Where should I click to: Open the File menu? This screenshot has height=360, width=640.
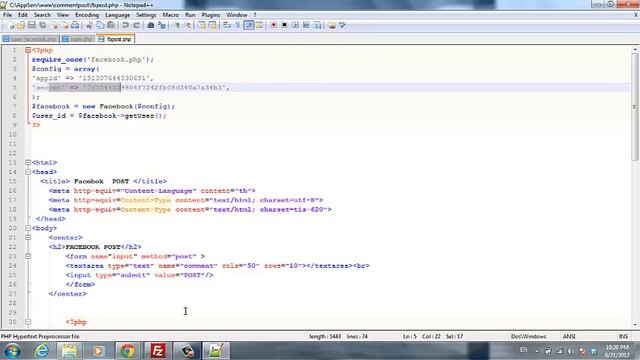tap(7, 15)
